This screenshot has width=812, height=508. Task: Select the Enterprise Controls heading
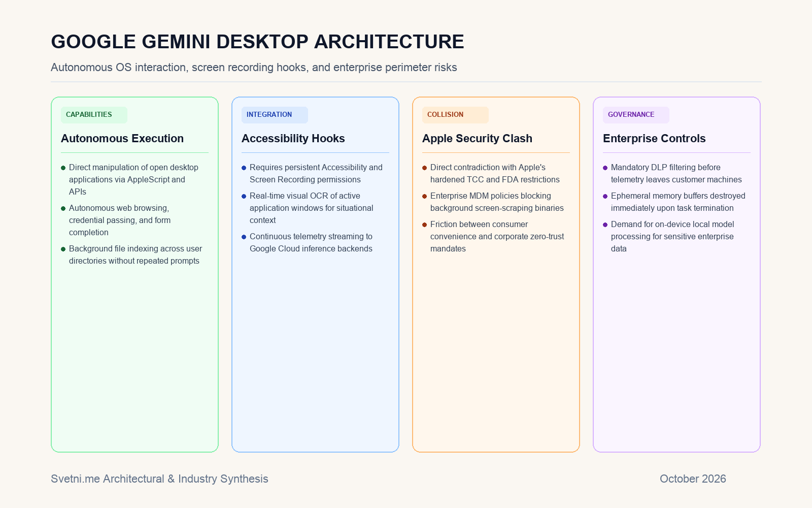tap(654, 138)
